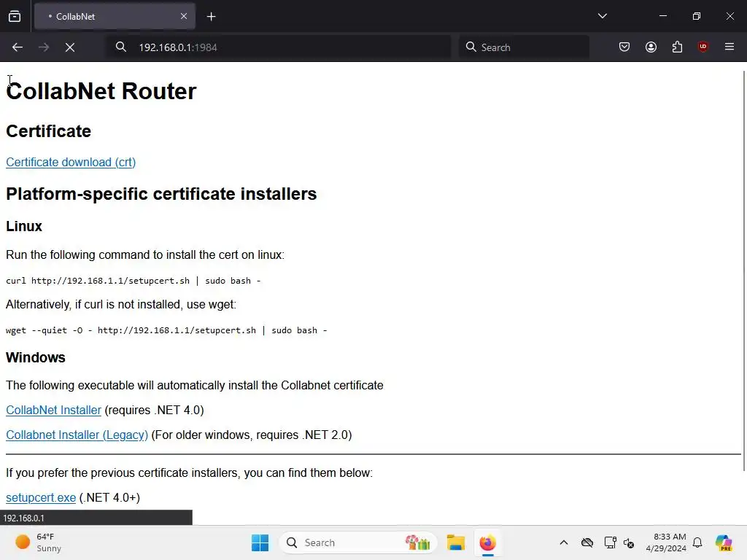Image resolution: width=747 pixels, height=560 pixels.
Task: Download setupcert.exe link
Action: (x=41, y=497)
